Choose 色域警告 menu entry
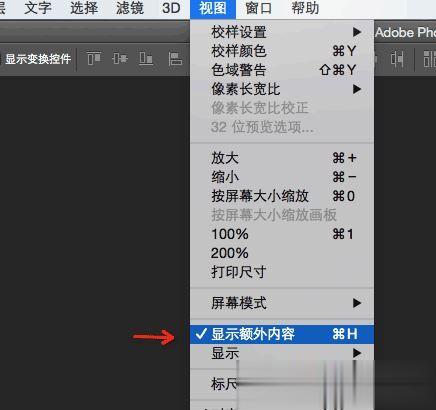The width and height of the screenshot is (436, 410). coord(282,70)
